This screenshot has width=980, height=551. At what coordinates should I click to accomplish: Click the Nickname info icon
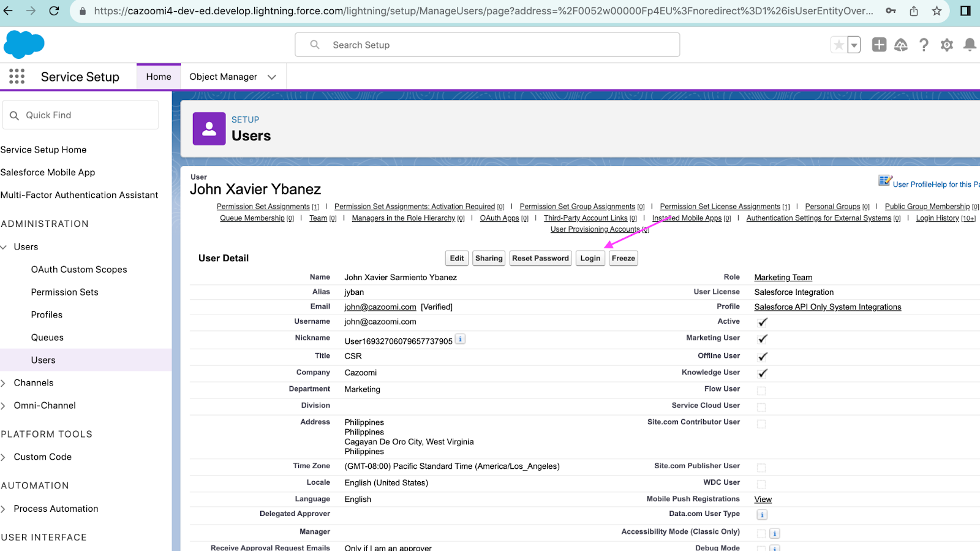[461, 339]
